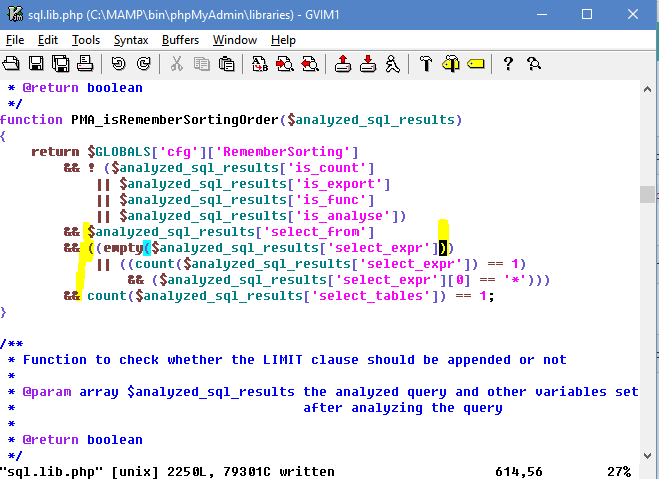Click the Save session icon
Image resolution: width=659 pixels, height=479 pixels.
tap(368, 64)
